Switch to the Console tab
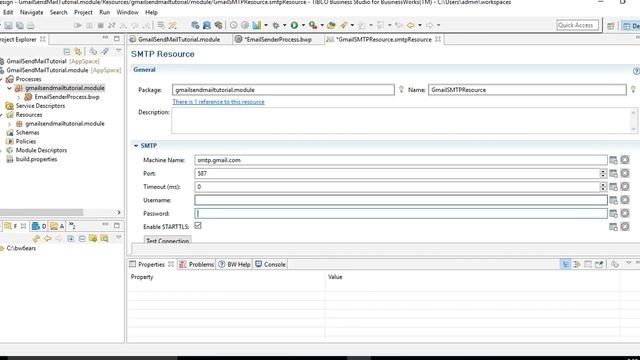The width and height of the screenshot is (640, 360). [x=271, y=264]
